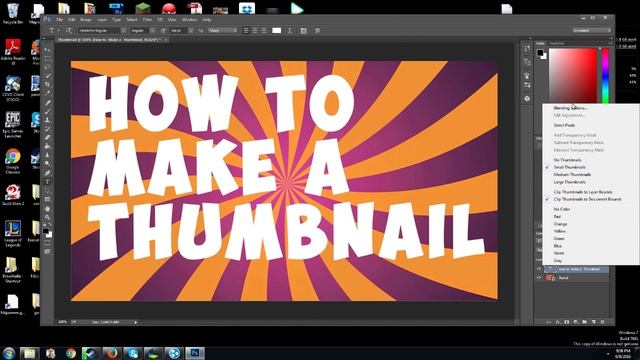
Task: Open the Windows Start menu
Action: (x=9, y=353)
